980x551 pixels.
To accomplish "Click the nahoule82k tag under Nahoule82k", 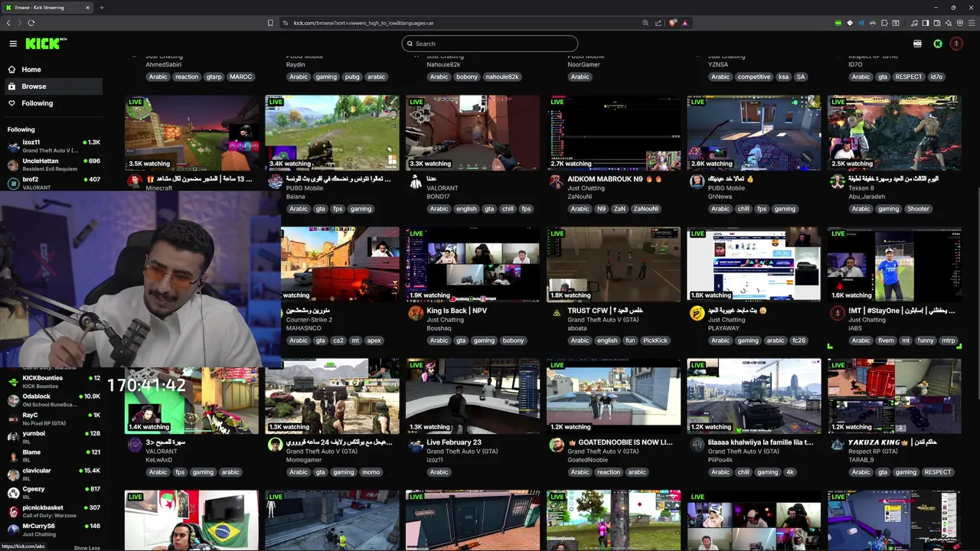I will click(x=502, y=77).
